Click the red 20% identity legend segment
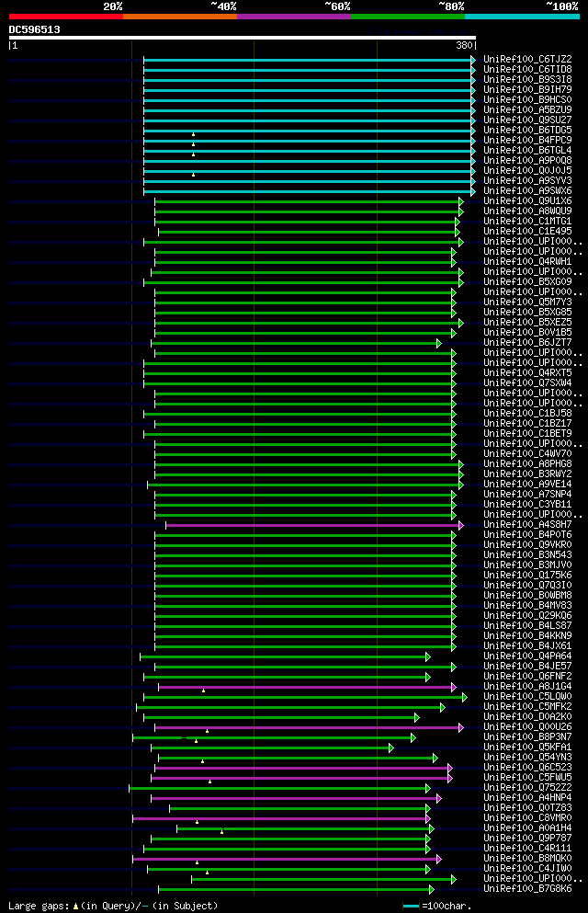 [66, 17]
